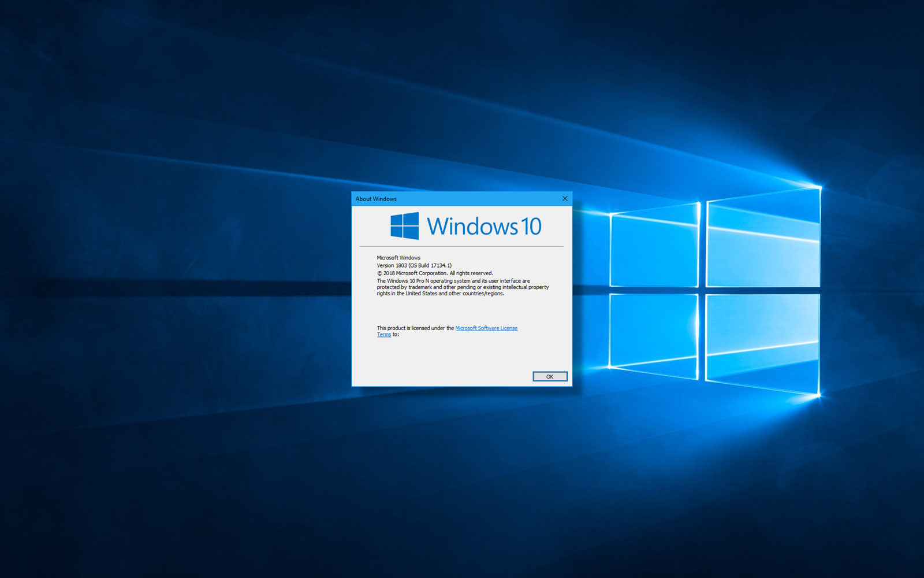924x578 pixels.
Task: Open the Microsoft Software License Terms link
Action: pos(486,328)
